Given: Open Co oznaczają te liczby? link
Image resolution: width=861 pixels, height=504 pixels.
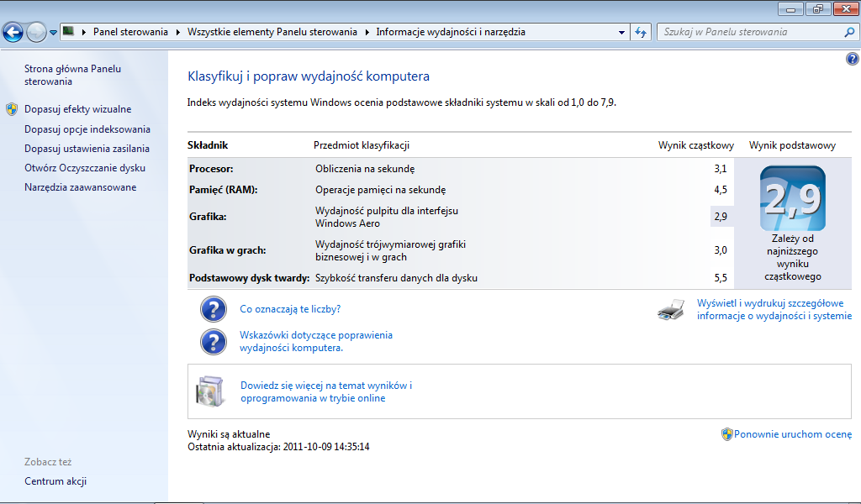Looking at the screenshot, I should [x=290, y=309].
